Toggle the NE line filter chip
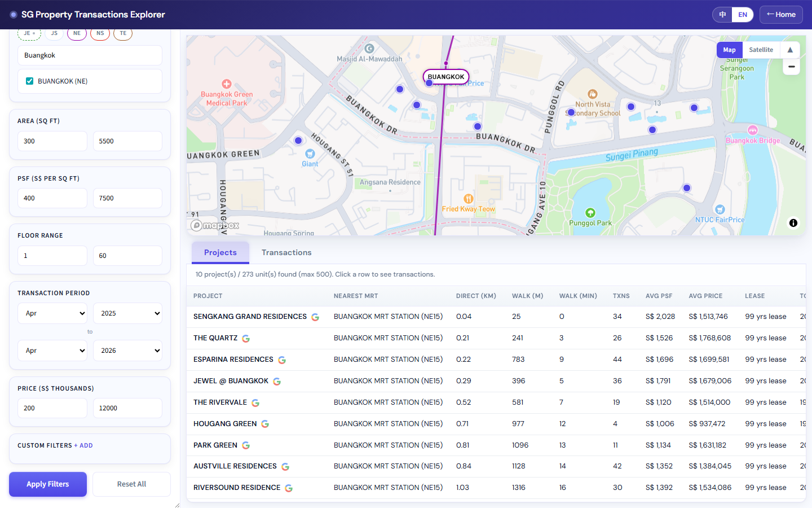 77,33
